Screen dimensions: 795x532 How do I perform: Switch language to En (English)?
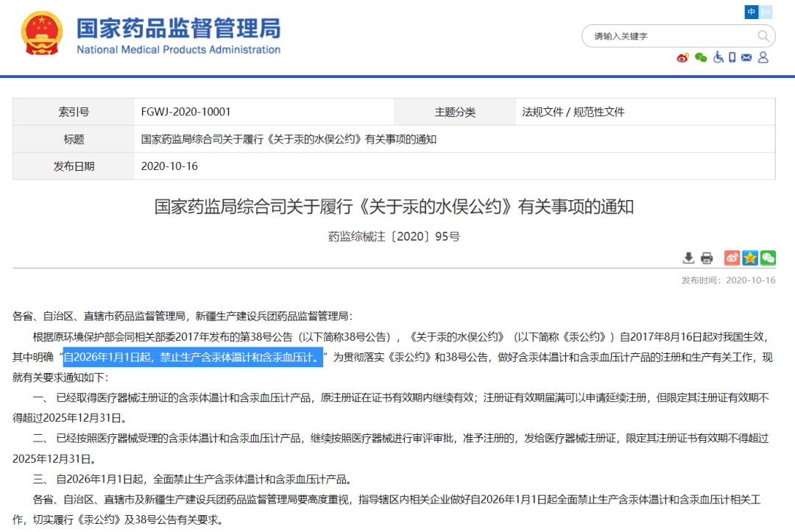(x=765, y=12)
